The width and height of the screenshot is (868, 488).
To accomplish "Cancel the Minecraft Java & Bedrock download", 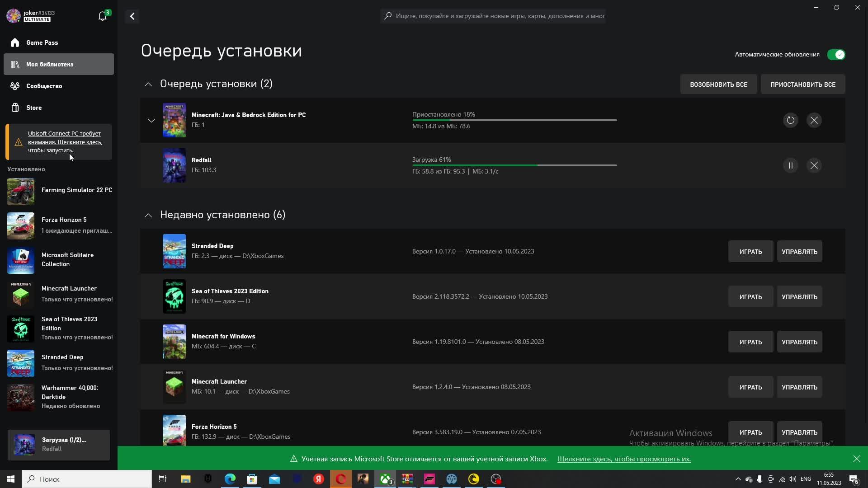I will (814, 120).
